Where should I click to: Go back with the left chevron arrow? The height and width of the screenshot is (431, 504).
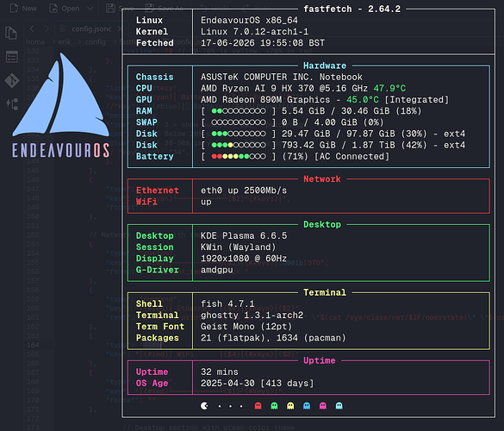coord(32,28)
